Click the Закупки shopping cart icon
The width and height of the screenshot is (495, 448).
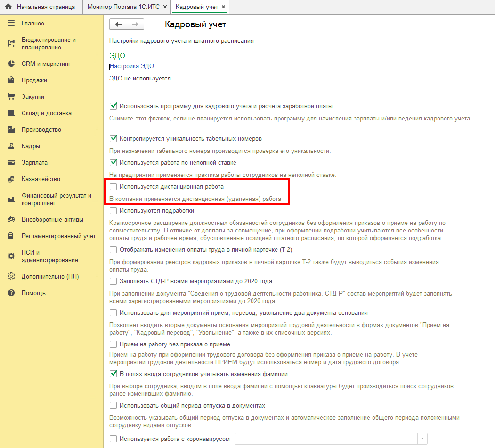pos(11,96)
